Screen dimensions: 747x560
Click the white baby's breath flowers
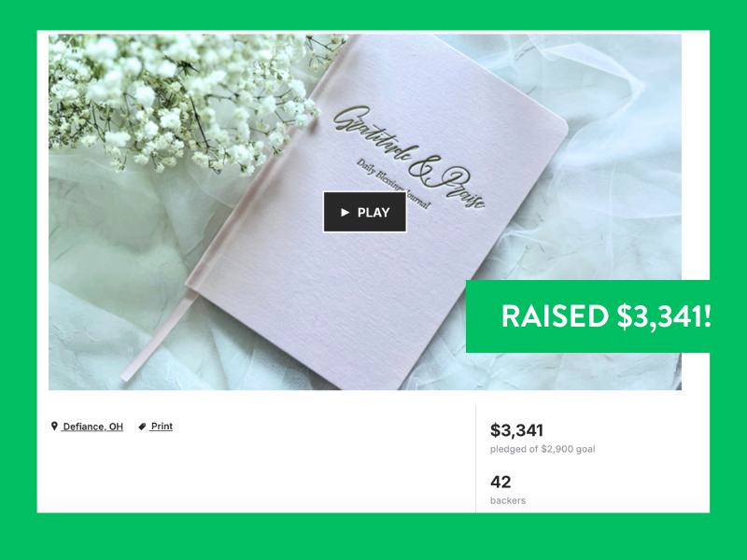[181, 95]
